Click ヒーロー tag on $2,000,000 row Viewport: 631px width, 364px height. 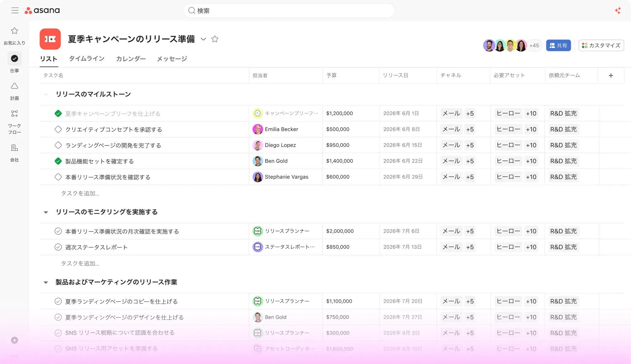[508, 231]
